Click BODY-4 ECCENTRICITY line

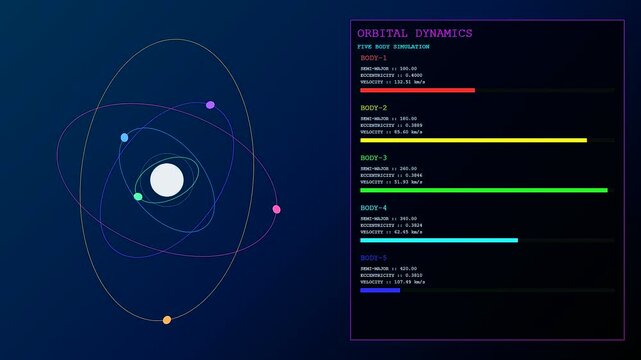[391, 225]
